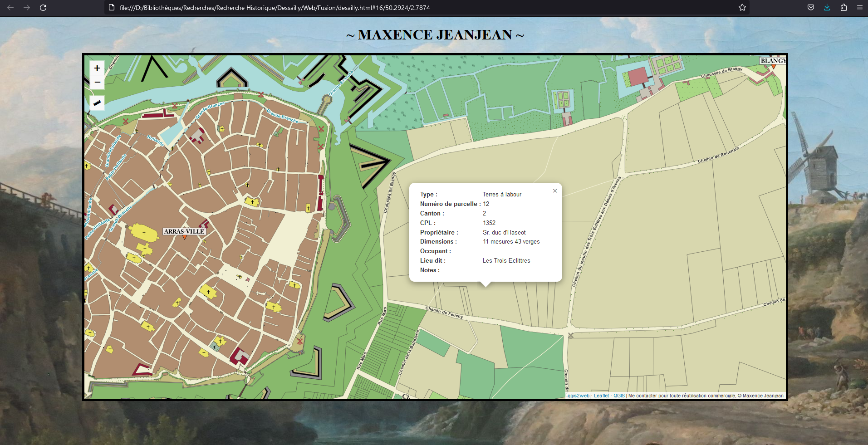868x445 pixels.
Task: Open the qgis2web attribution link
Action: point(578,396)
